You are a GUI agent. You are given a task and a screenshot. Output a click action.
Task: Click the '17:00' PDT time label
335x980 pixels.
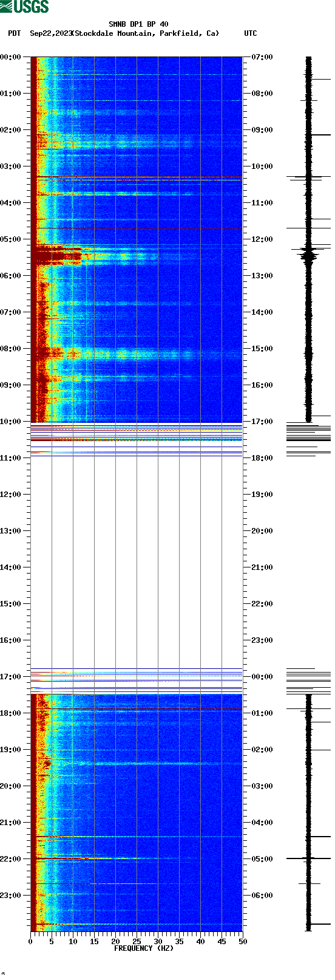[10, 677]
